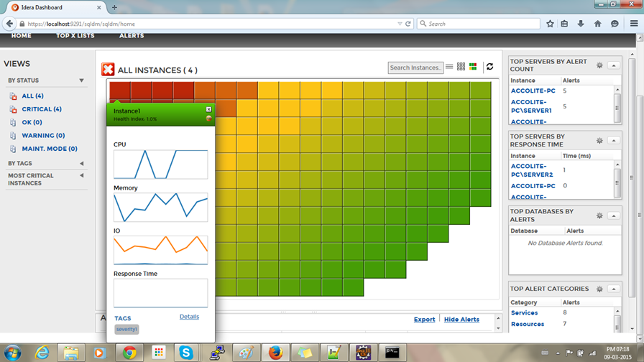Click the red critical status icon
The height and width of the screenshot is (362, 644).
(x=108, y=70)
